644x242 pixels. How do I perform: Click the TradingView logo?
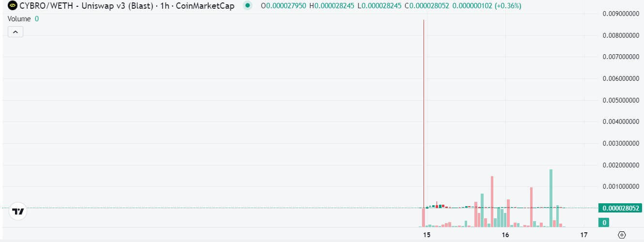pos(18,212)
